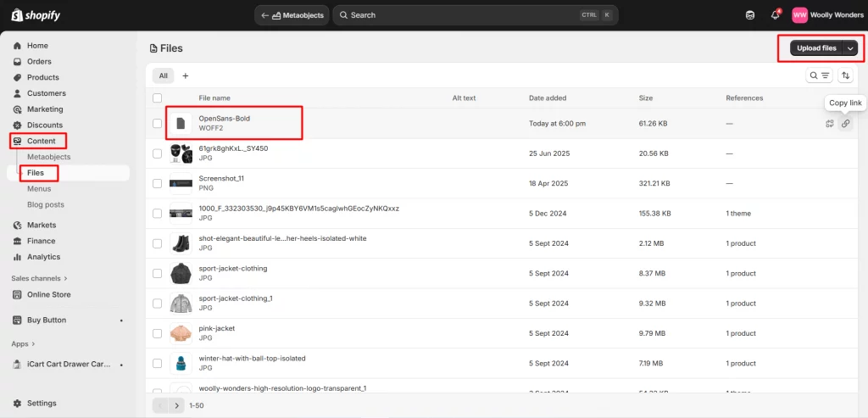Open the heels shot-elegant-beautiful thumbnail
Image resolution: width=868 pixels, height=418 pixels.
181,243
